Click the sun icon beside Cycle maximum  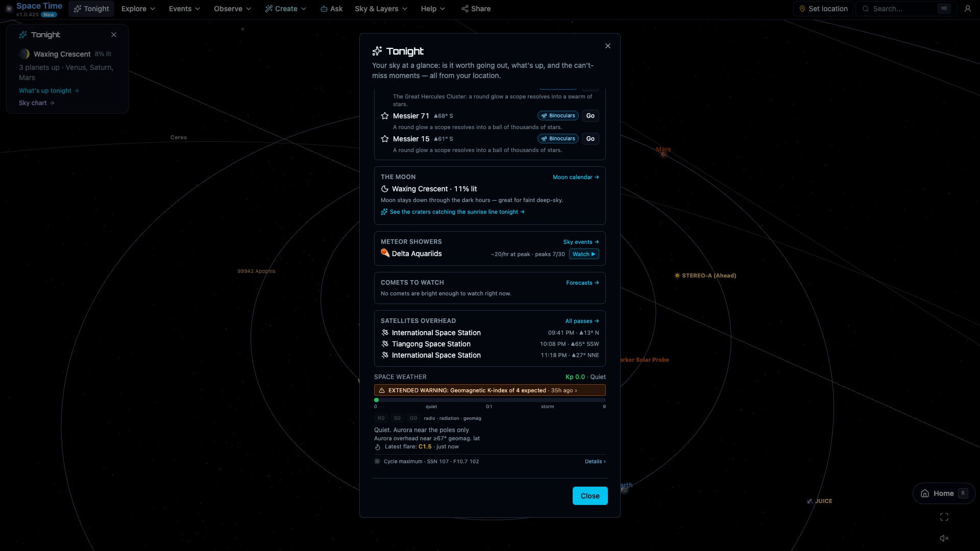point(377,461)
